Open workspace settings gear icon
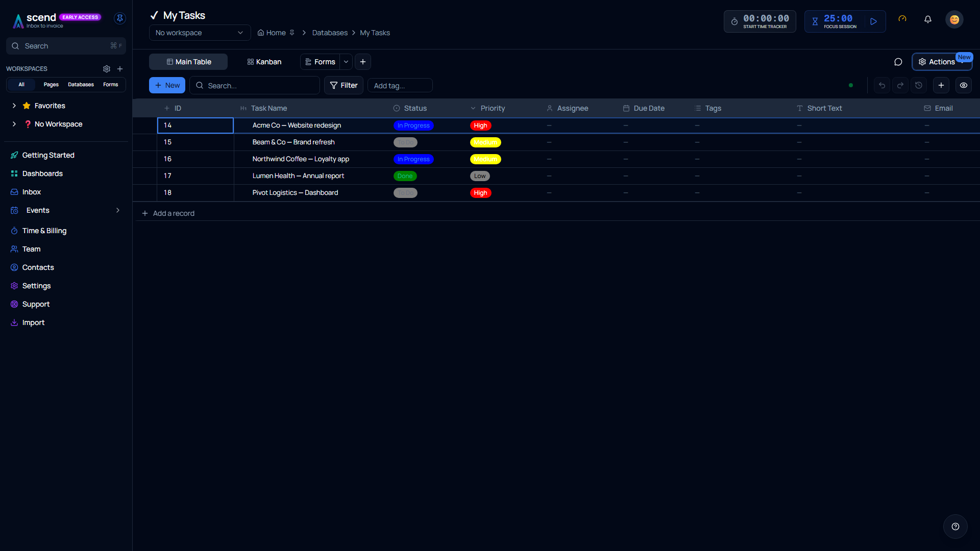 tap(107, 69)
